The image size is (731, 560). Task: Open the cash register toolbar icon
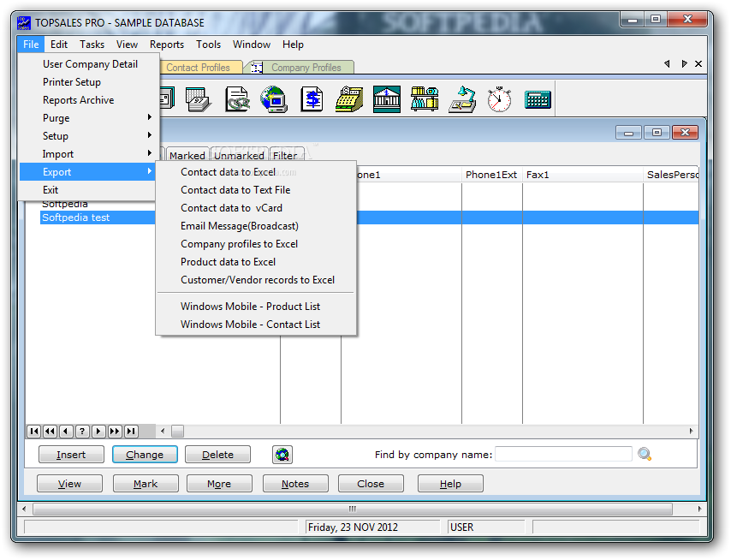click(349, 99)
